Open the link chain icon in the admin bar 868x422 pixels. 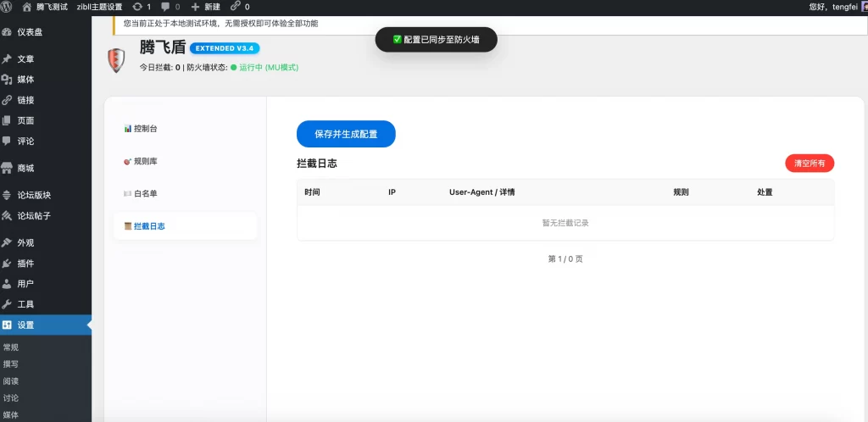[x=236, y=7]
